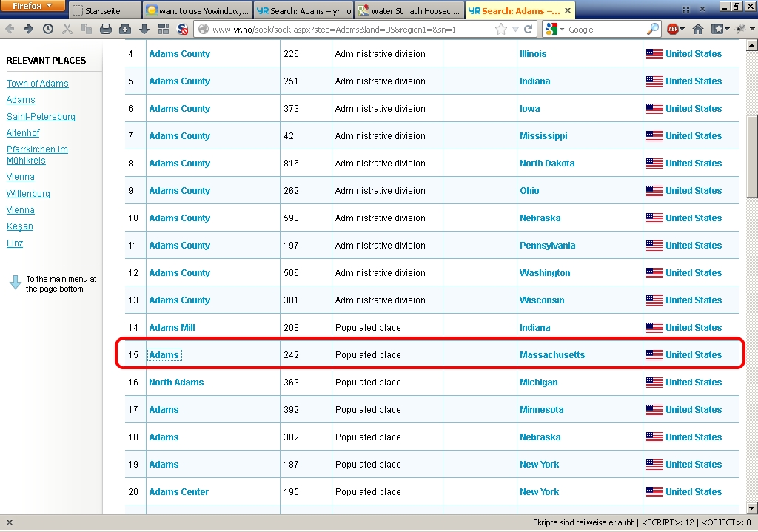Screen dimensions: 758x532
Task: Switch to the Startseite tab
Action: coord(104,11)
